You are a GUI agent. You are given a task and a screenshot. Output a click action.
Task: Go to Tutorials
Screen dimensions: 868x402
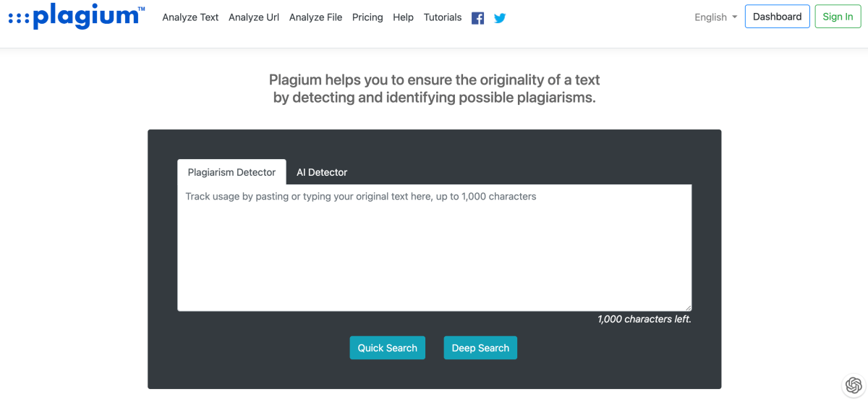click(x=443, y=17)
